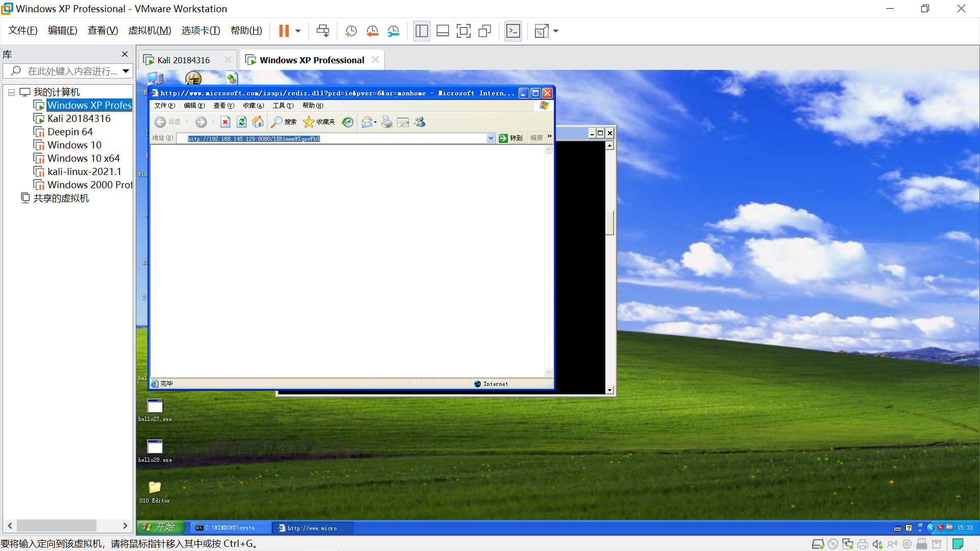Screen dimensions: 980x551
Task: Open the pause button dropdown arrow
Action: tap(298, 31)
